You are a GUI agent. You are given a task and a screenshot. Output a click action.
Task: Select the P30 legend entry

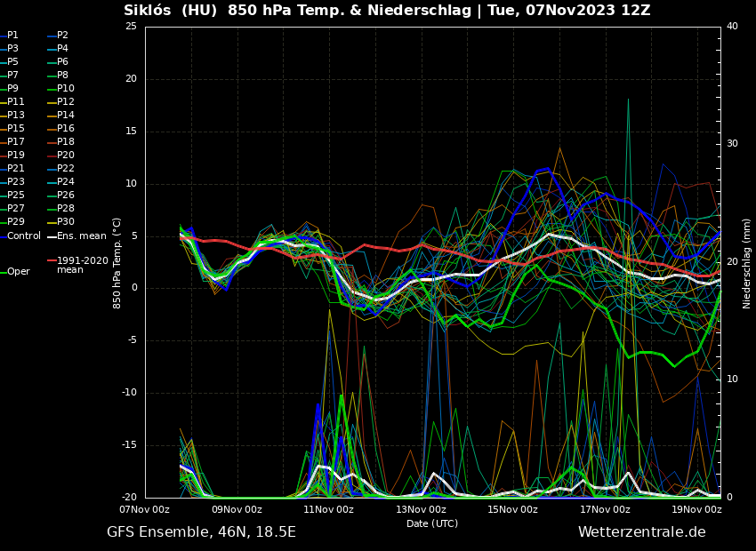coord(65,222)
